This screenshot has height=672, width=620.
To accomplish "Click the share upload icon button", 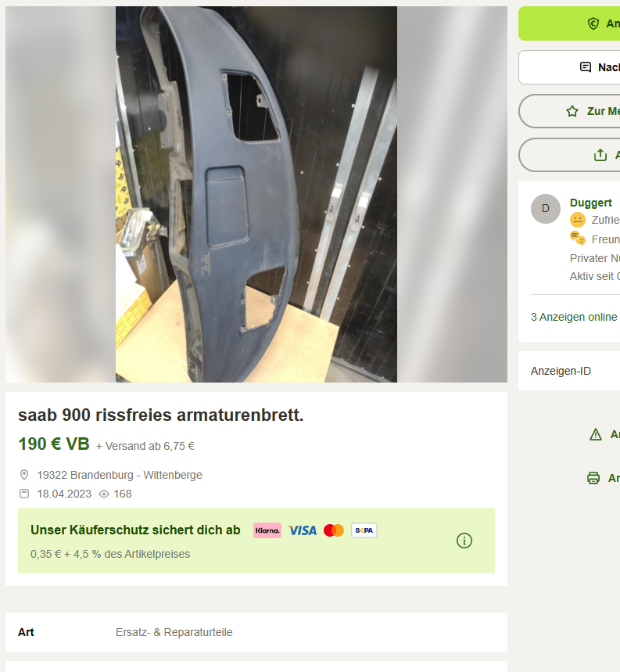I will pyautogui.click(x=600, y=155).
